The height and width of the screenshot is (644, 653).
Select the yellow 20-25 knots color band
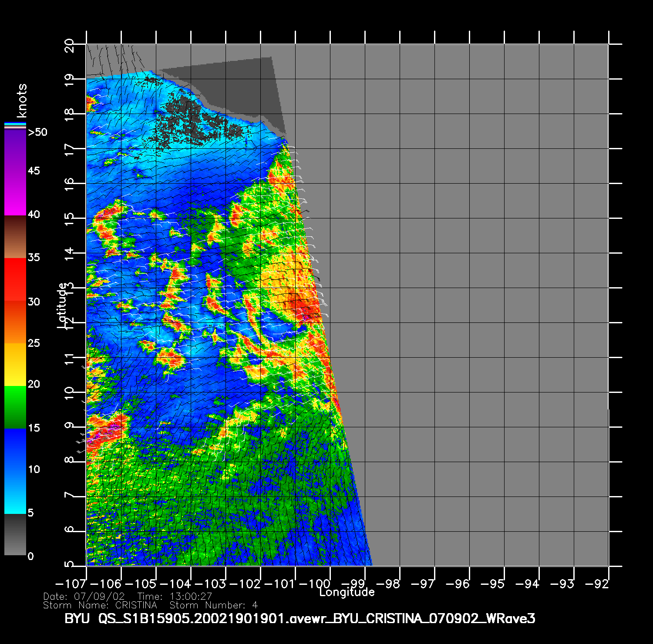click(x=15, y=365)
